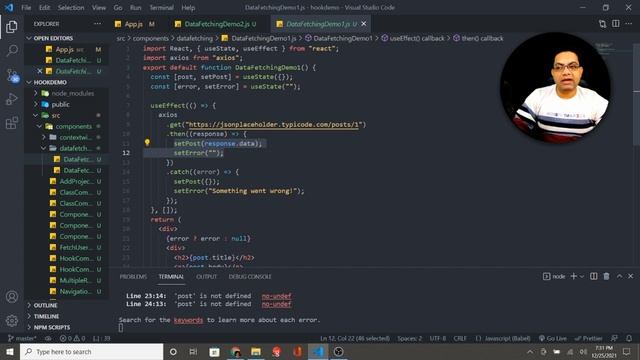Click the Open Changes editor icon
Viewport: 640px width, 360px height.
pos(602,24)
